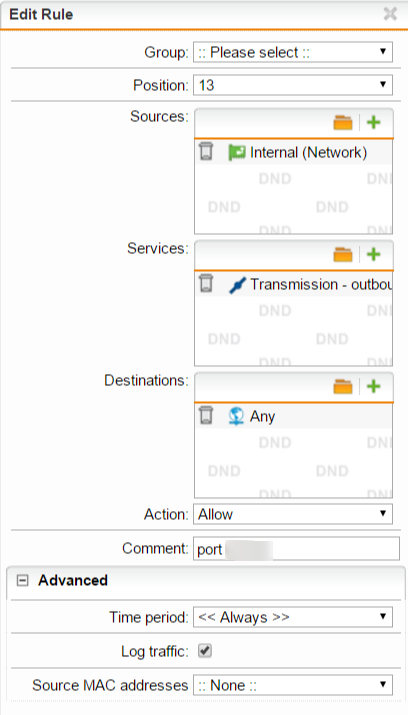Screen dimensions: 408x715
Task: Open the folder browser for Services
Action: pos(343,254)
